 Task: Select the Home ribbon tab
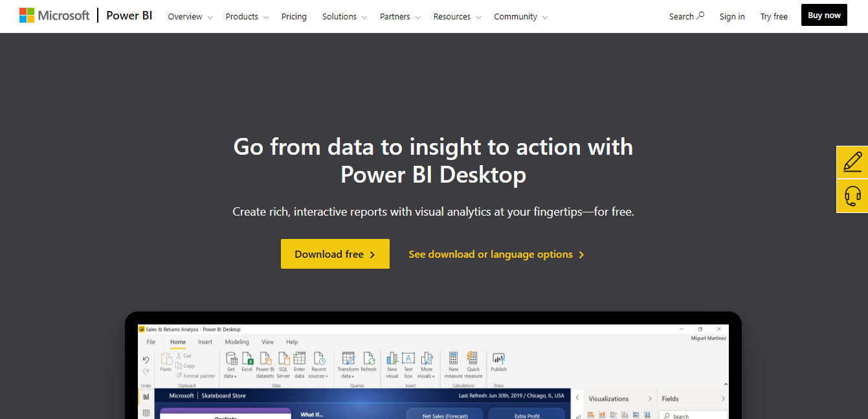click(x=178, y=342)
